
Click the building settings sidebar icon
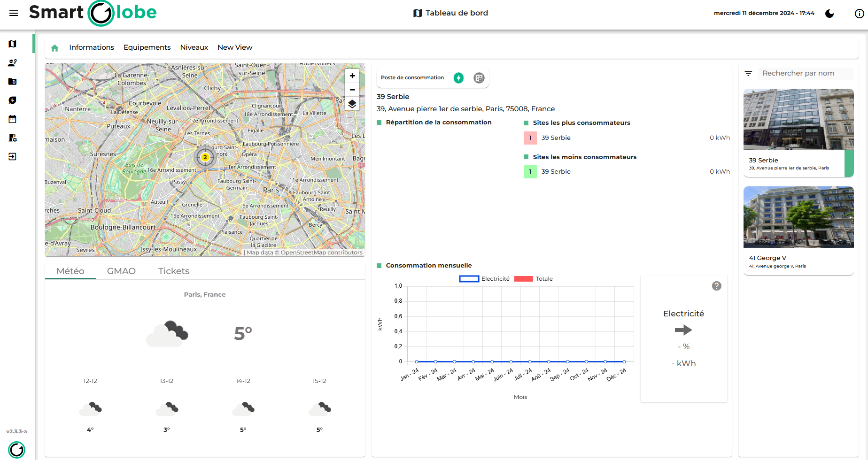point(13,138)
